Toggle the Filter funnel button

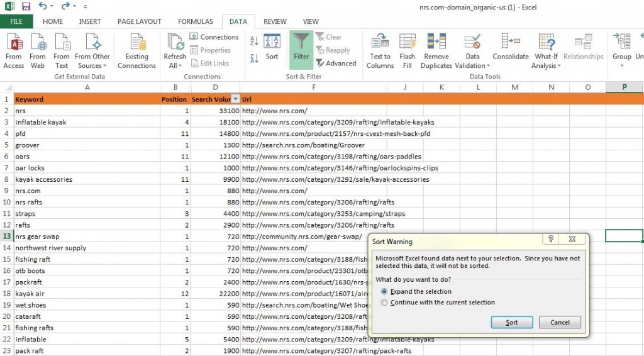[x=301, y=50]
